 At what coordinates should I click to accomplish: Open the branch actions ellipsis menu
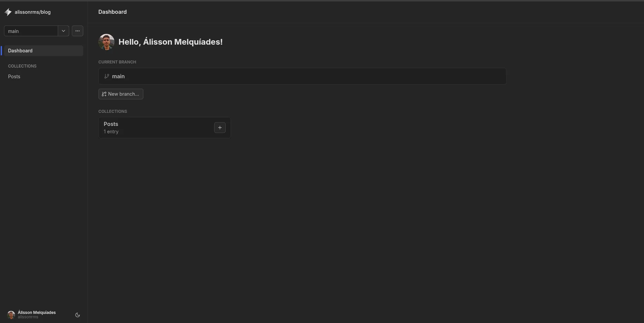coord(78,31)
